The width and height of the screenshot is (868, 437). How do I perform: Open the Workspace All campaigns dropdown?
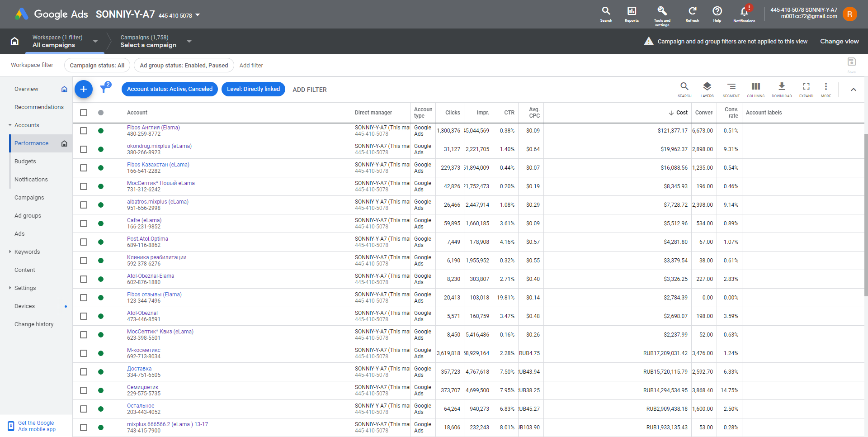(95, 41)
